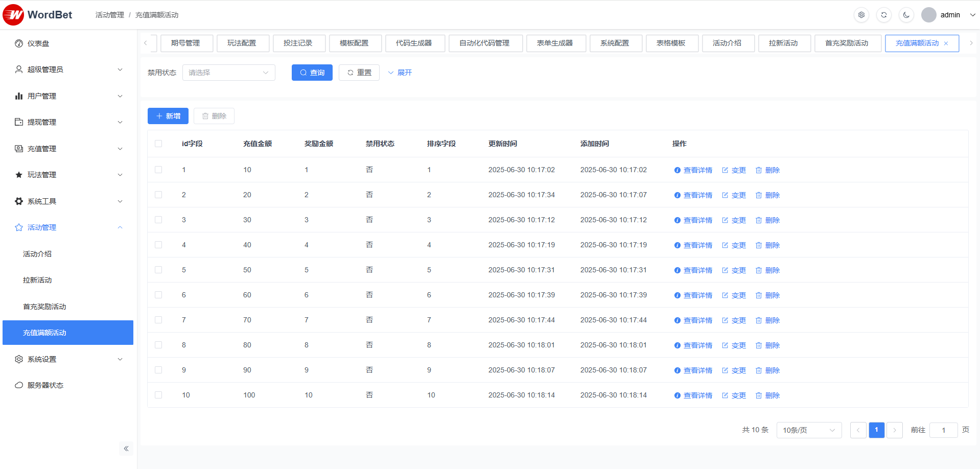
Task: Open the 禁用状态 dropdown filter
Action: coord(228,73)
